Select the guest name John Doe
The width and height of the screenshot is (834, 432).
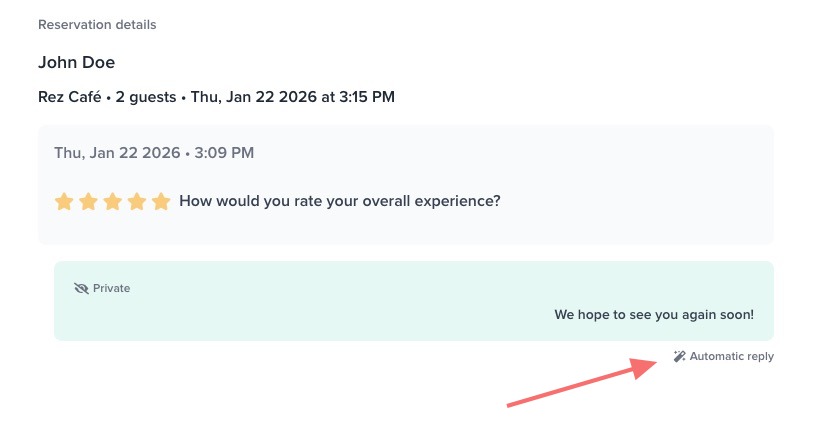pyautogui.click(x=76, y=62)
